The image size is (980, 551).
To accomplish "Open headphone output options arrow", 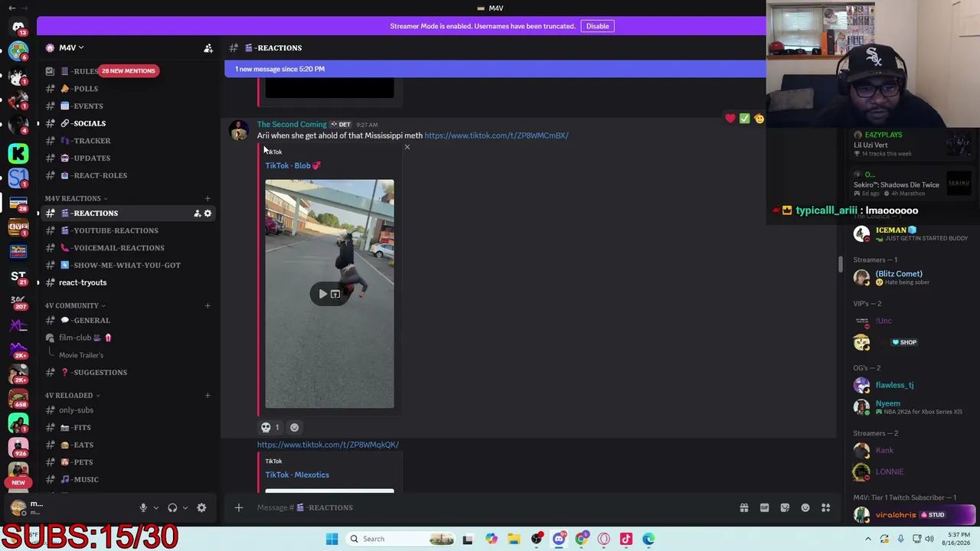I will (x=185, y=507).
